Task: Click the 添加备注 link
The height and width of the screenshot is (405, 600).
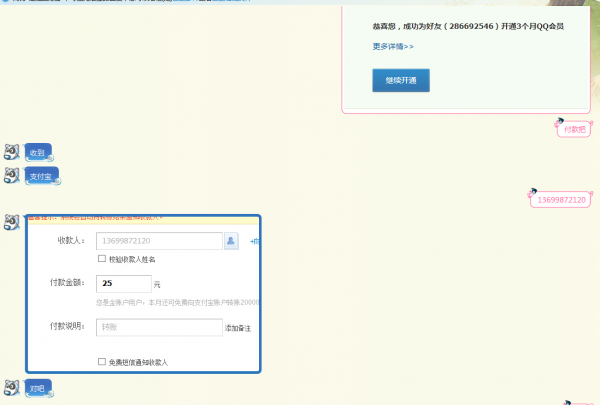Action: [238, 328]
